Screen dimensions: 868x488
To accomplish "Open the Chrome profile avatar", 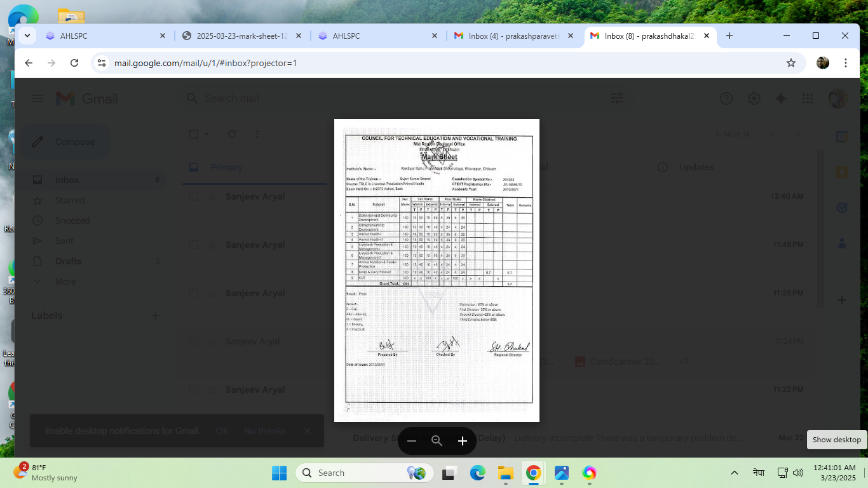I will tap(823, 63).
